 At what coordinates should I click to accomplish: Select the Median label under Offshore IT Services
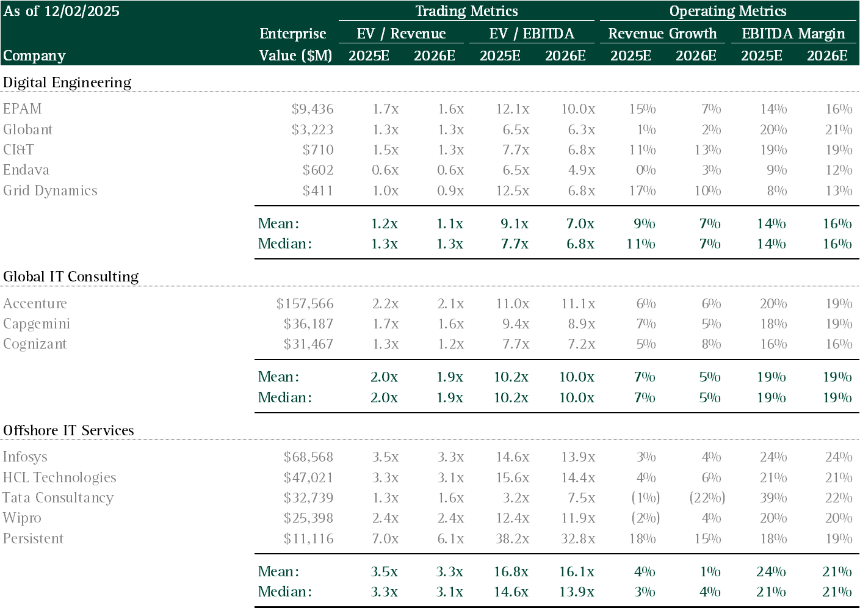click(x=285, y=592)
